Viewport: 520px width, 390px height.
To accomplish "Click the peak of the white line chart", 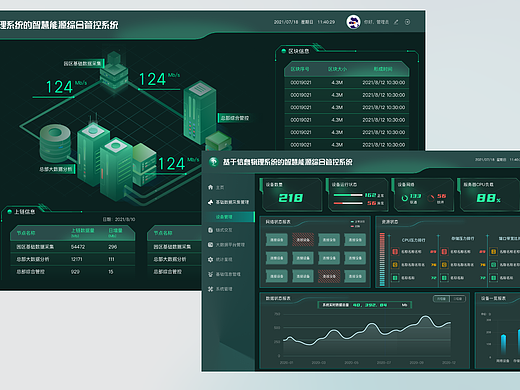I will (x=426, y=316).
